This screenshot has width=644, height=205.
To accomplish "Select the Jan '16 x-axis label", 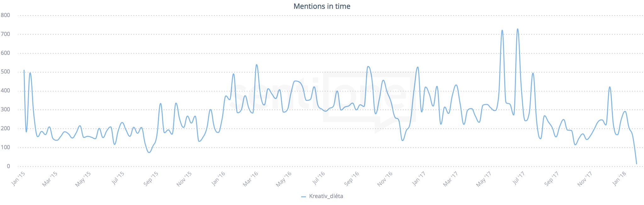I will point(218,178).
